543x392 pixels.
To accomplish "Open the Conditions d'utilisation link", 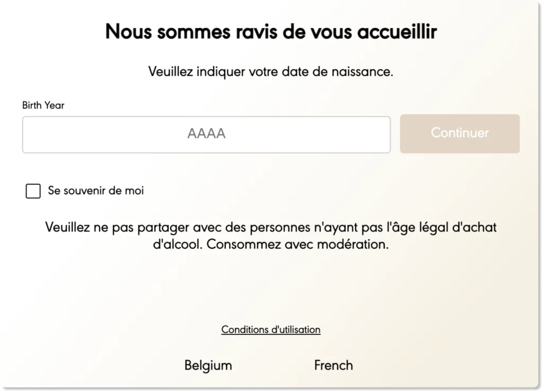I will pyautogui.click(x=270, y=329).
